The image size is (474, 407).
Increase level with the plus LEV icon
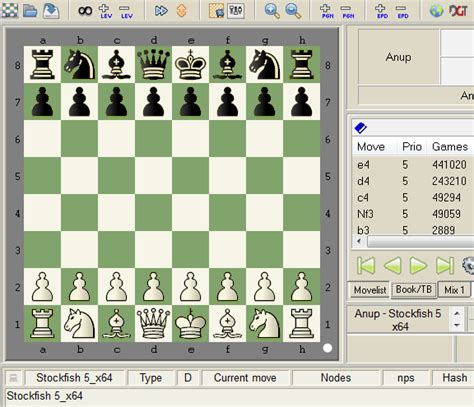click(106, 11)
